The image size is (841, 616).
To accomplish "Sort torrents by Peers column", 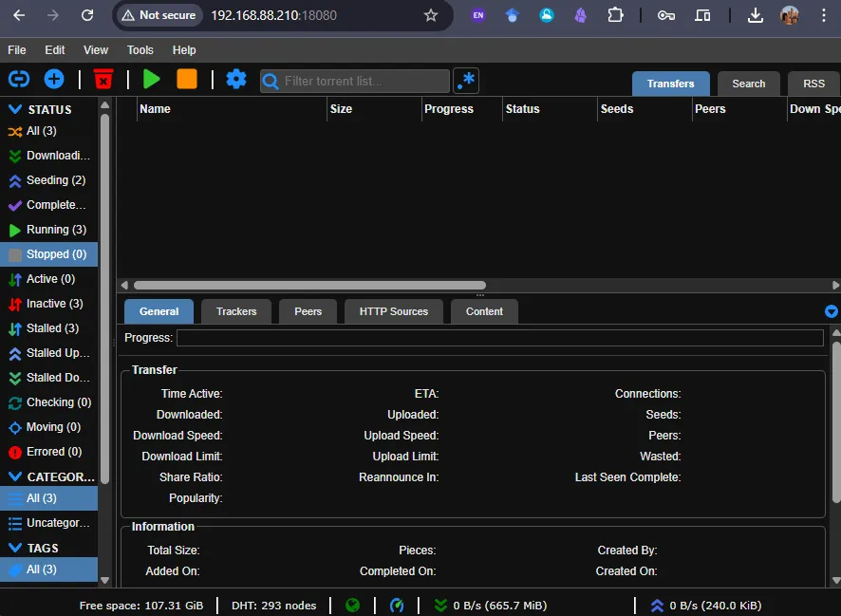I will (x=739, y=109).
